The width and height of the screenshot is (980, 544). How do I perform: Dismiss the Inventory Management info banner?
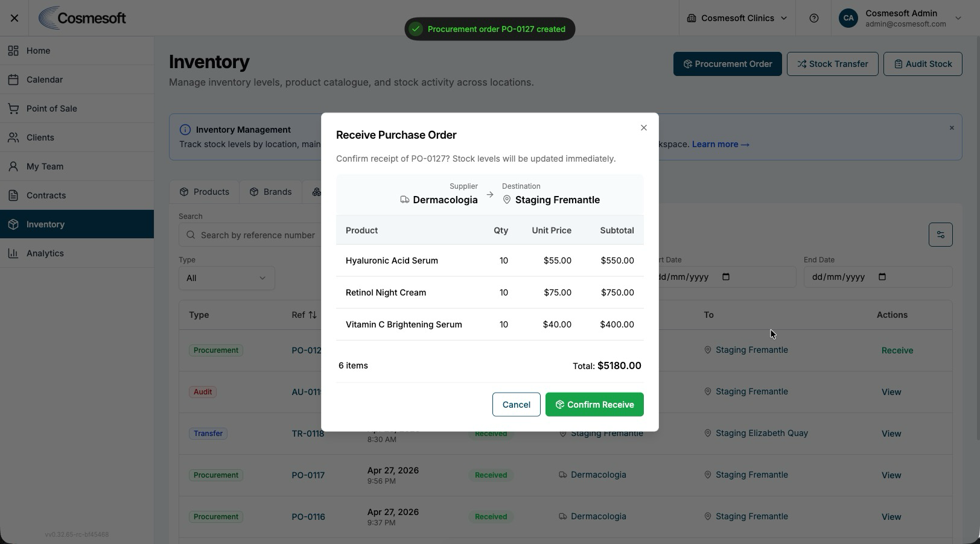click(x=952, y=128)
